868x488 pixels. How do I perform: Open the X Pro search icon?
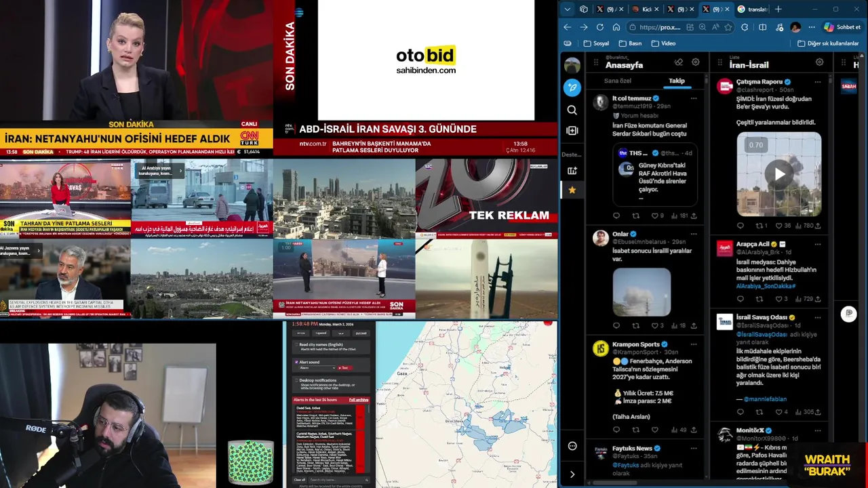pyautogui.click(x=572, y=110)
